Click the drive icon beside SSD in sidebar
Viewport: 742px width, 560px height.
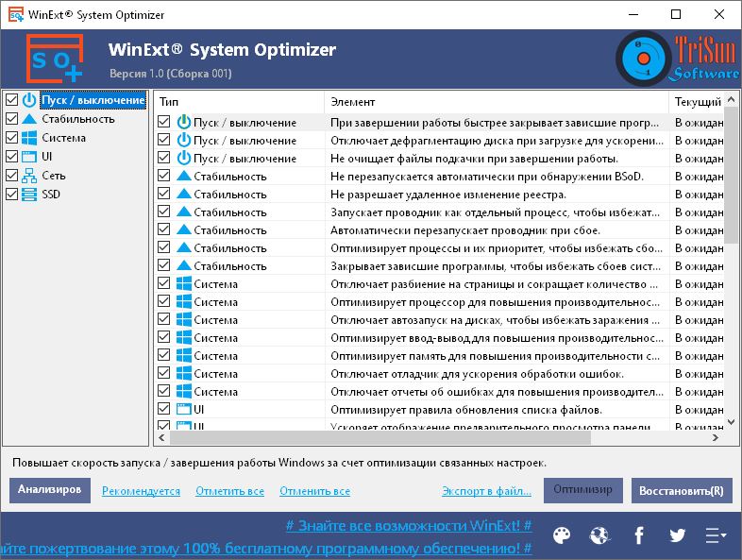click(29, 195)
